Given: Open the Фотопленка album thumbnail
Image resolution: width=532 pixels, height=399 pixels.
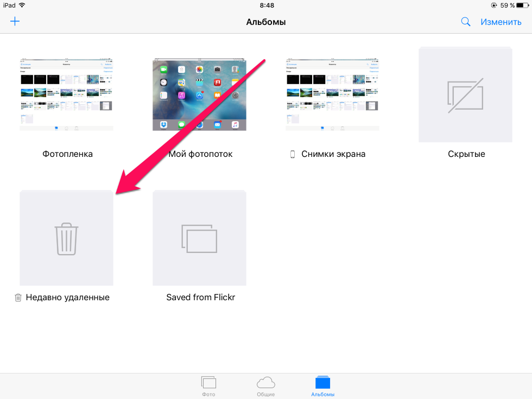Looking at the screenshot, I should pos(66,94).
